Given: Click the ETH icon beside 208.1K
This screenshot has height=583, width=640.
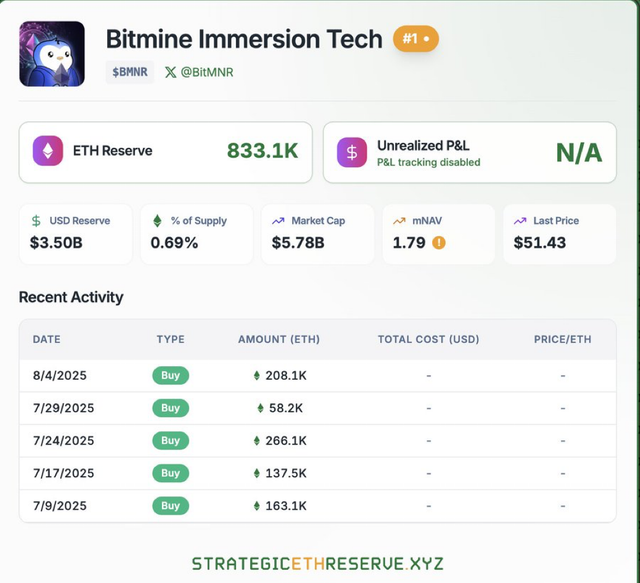Looking at the screenshot, I should pos(257,376).
